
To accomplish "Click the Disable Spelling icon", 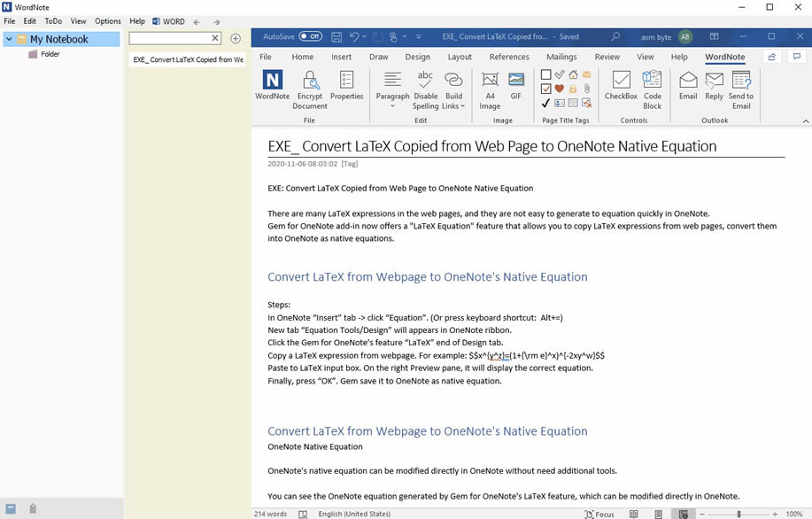I will (x=425, y=89).
